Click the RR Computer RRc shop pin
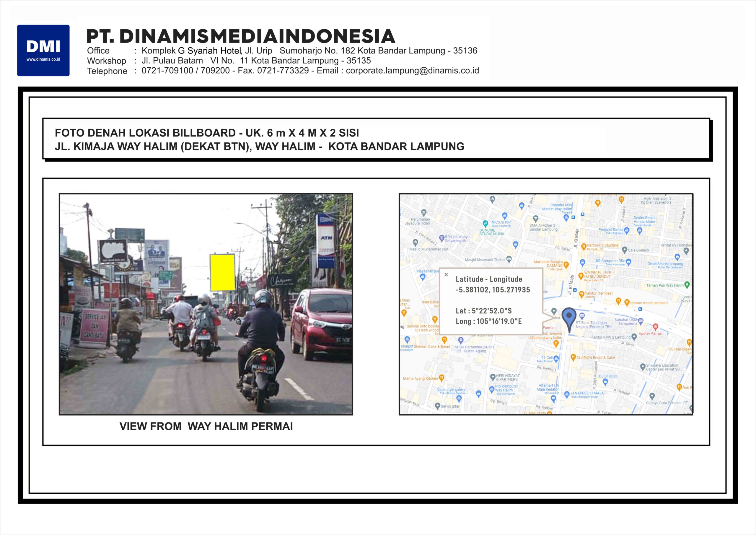 tap(629, 262)
